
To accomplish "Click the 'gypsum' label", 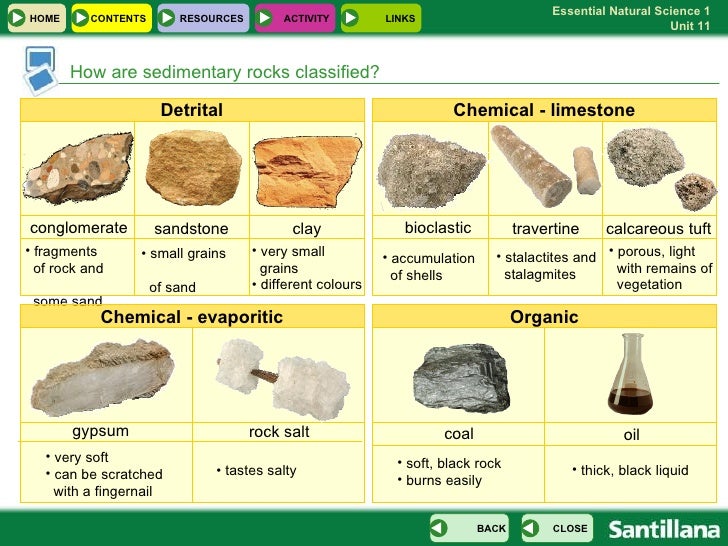I will [100, 431].
